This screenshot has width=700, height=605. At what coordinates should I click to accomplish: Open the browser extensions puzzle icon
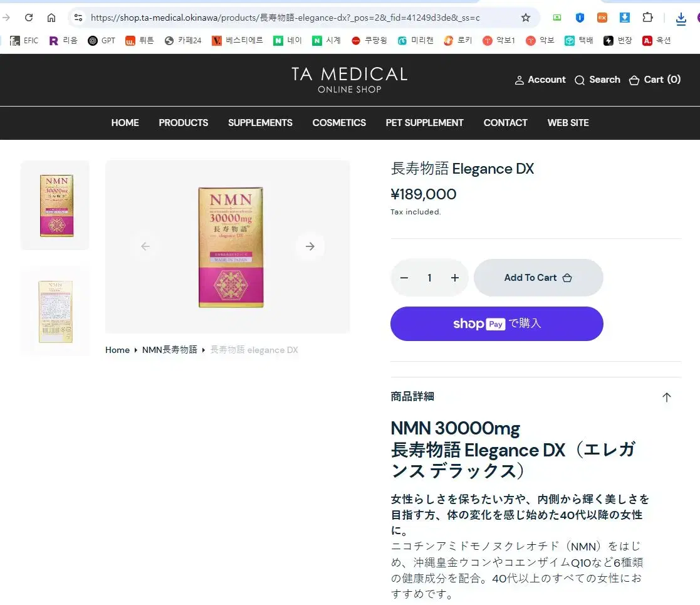pos(647,18)
